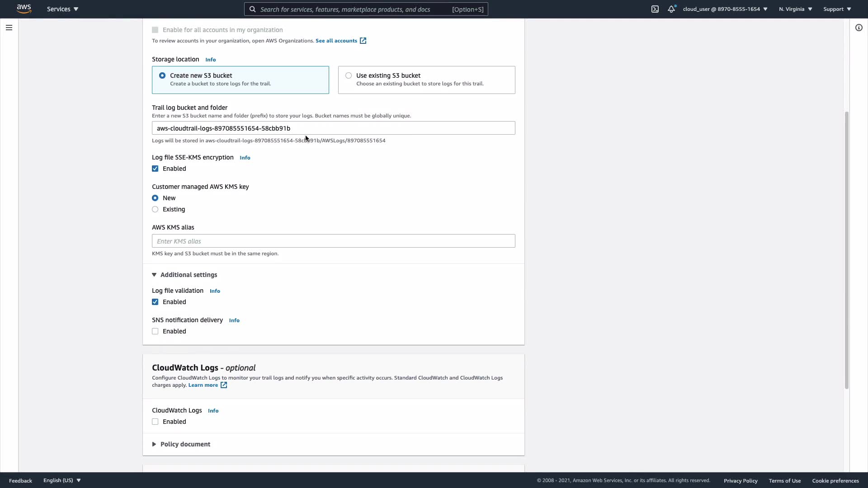Open the Services menu
Viewport: 868px width, 488px height.
pyautogui.click(x=62, y=9)
